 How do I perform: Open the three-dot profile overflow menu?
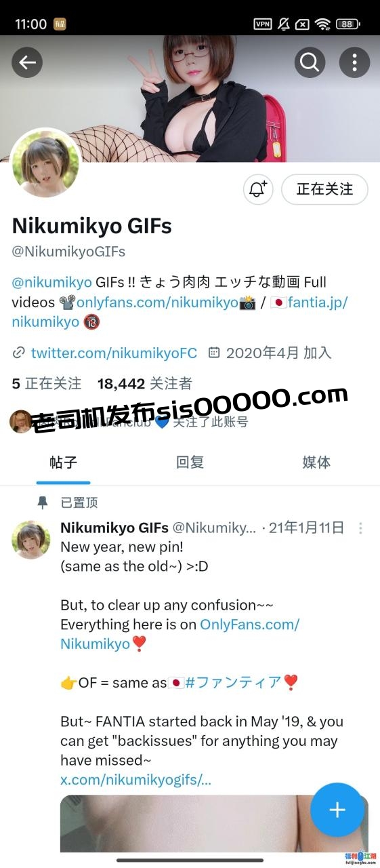(x=354, y=63)
